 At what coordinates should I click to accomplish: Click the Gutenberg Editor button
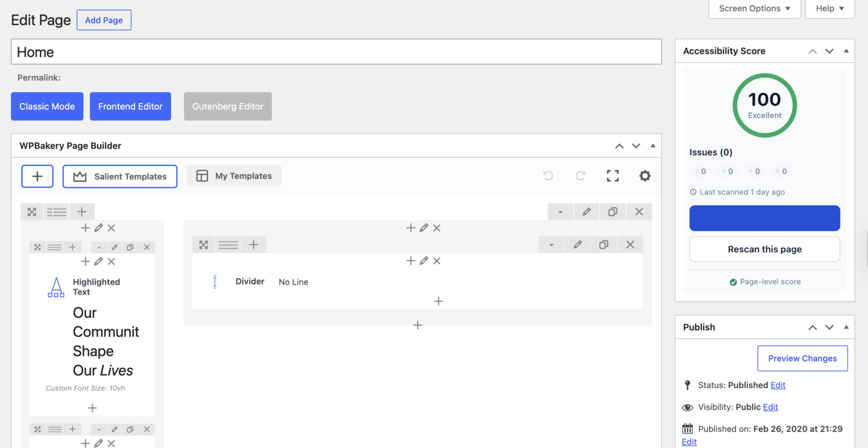point(228,106)
